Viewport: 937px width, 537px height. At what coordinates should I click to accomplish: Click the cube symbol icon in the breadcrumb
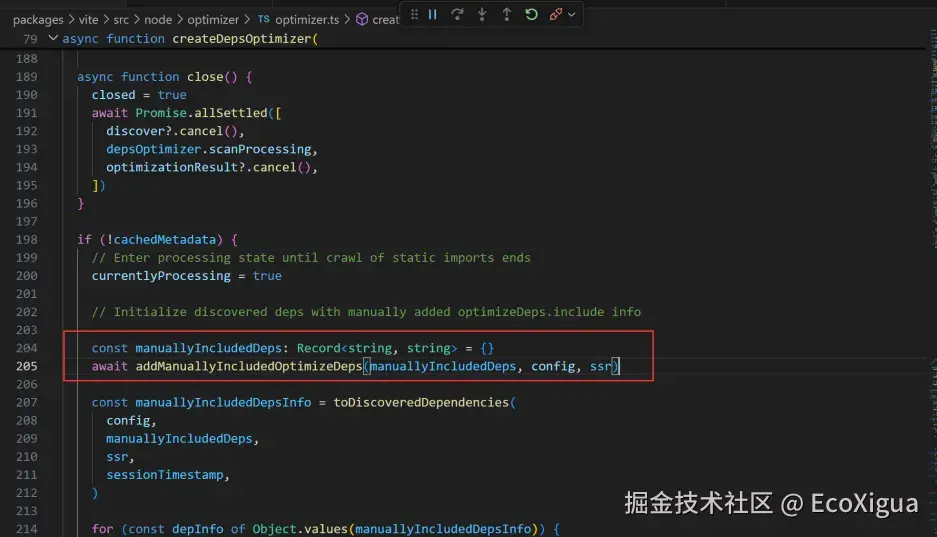(x=362, y=19)
